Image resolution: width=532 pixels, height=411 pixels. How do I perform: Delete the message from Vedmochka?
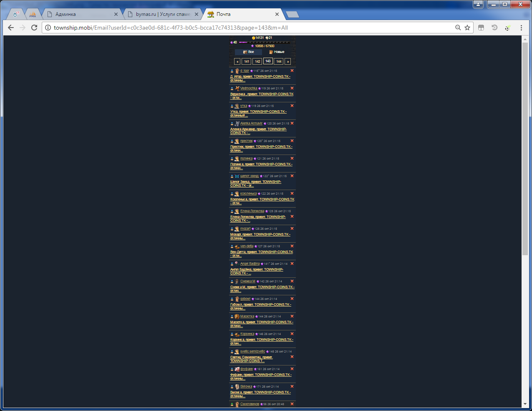point(292,88)
